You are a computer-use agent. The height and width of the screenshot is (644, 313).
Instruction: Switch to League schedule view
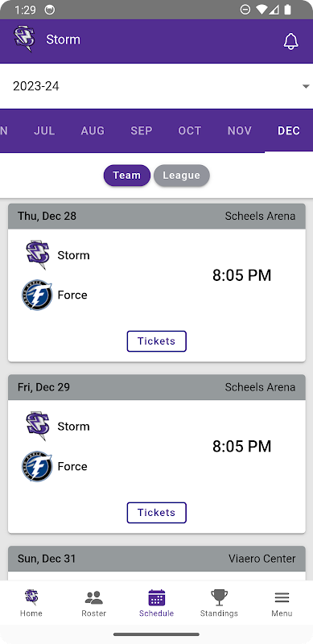point(182,175)
